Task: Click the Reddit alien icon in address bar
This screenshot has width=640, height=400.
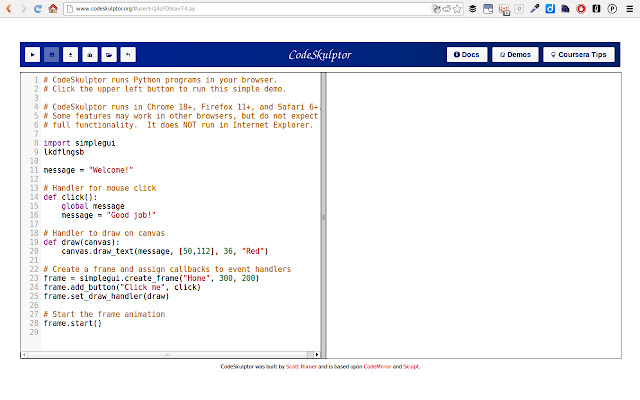Action: 447,9
